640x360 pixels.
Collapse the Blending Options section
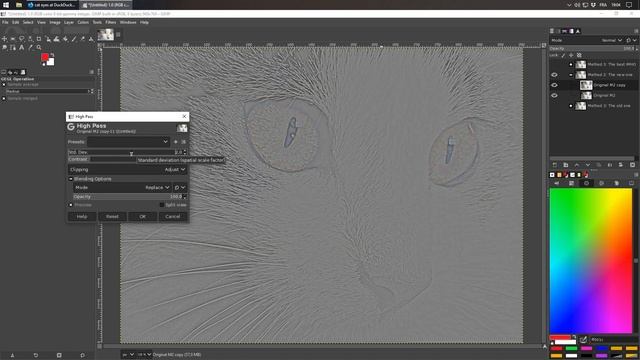(71, 179)
